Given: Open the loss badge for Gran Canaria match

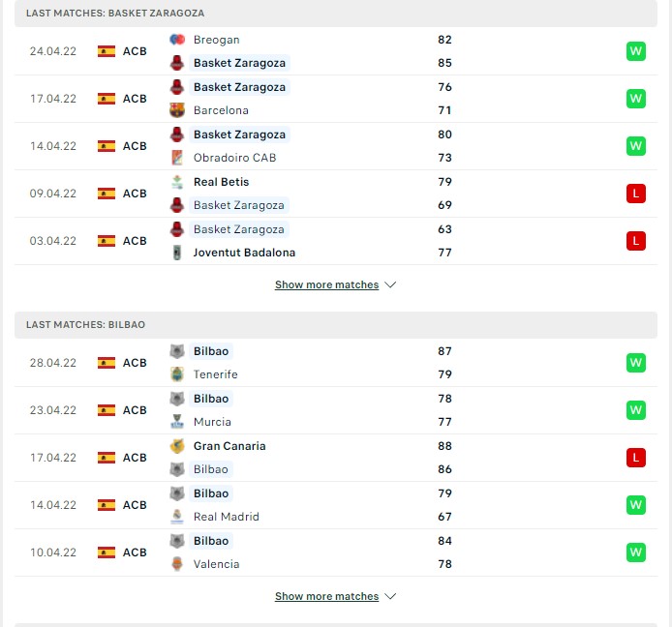Looking at the screenshot, I should 635,458.
